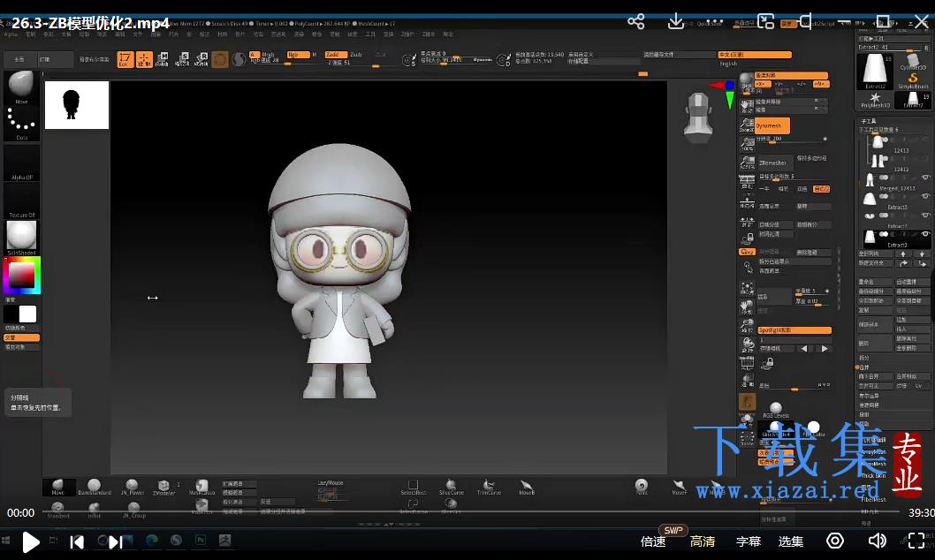Image resolution: width=935 pixels, height=560 pixels.
Task: Select TrimCurve brush on bottom shelf
Action: pos(489,488)
